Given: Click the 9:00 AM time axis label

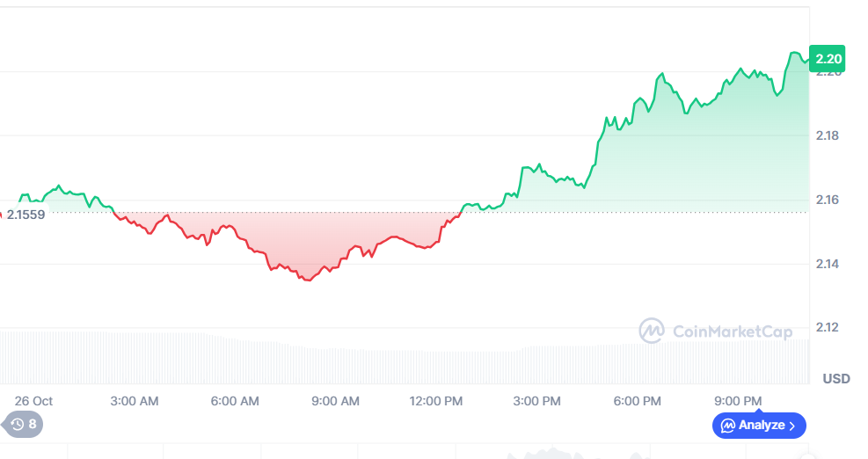Looking at the screenshot, I should (336, 401).
